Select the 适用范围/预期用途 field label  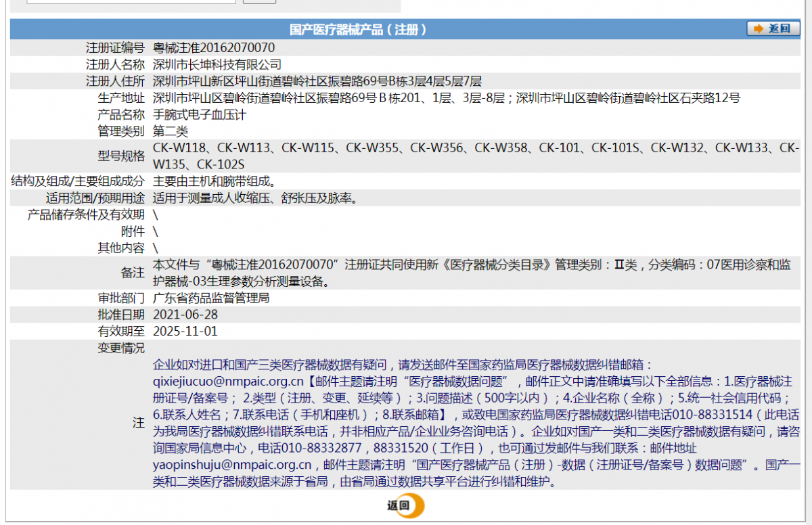click(95, 198)
